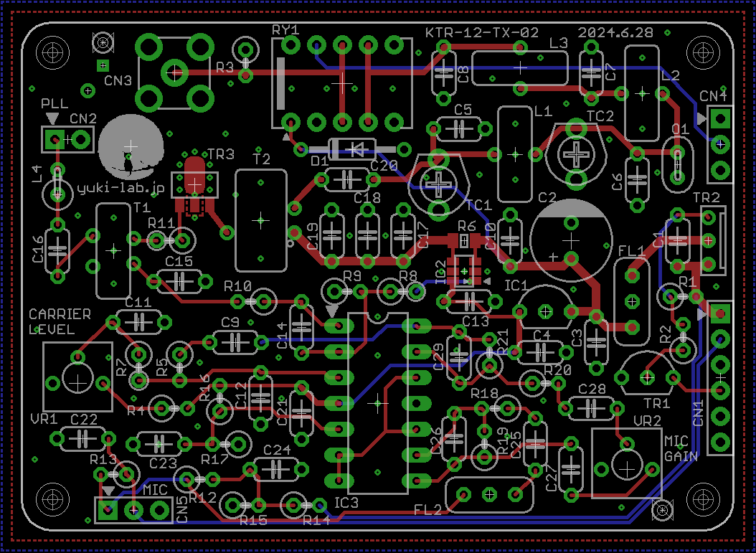Viewport: 756px width, 553px height.
Task: Select the bottom-left corner mounting hole
Action: tap(52, 500)
